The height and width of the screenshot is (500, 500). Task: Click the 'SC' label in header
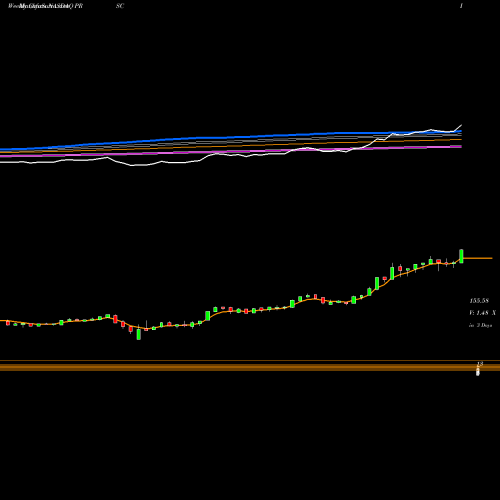pos(120,6)
